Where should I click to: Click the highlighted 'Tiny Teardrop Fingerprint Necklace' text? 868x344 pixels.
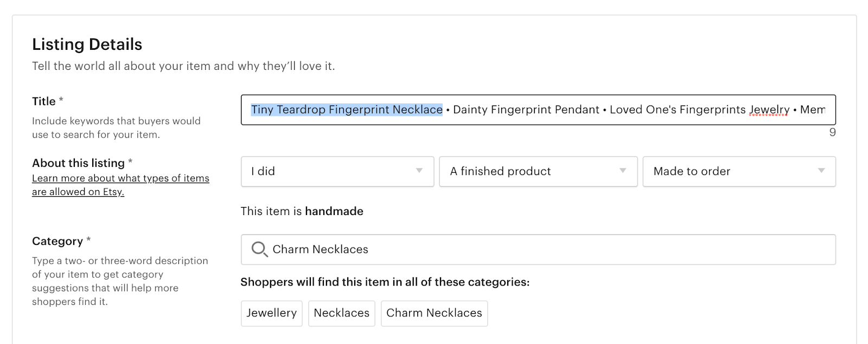(x=347, y=109)
